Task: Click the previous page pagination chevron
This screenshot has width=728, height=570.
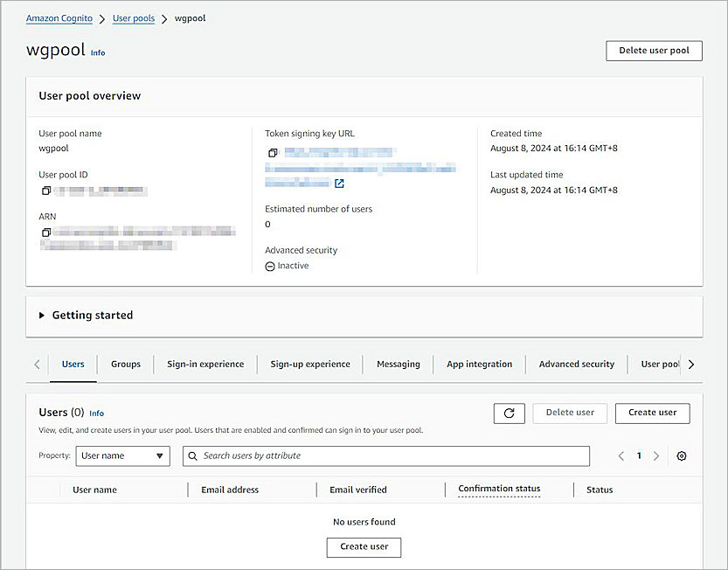Action: pos(621,455)
